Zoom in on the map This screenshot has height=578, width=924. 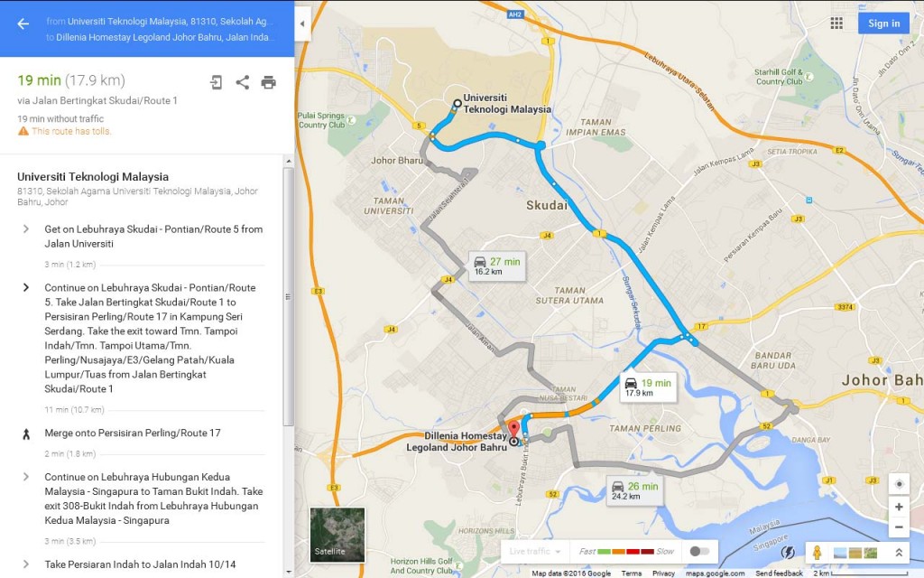click(899, 507)
